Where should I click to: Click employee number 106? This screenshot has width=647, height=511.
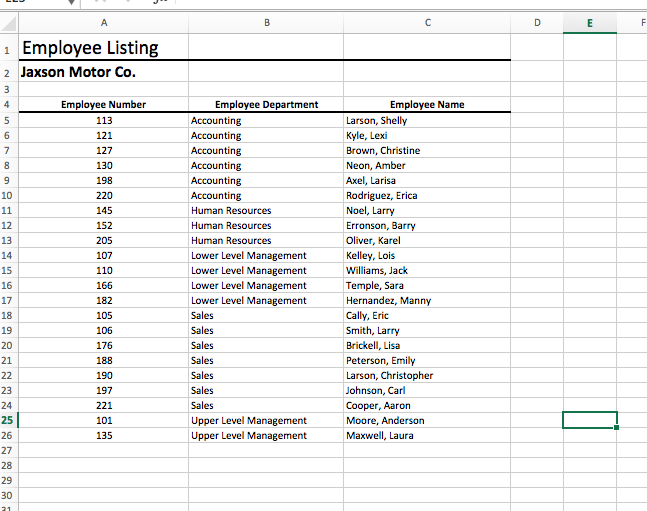pyautogui.click(x=104, y=330)
